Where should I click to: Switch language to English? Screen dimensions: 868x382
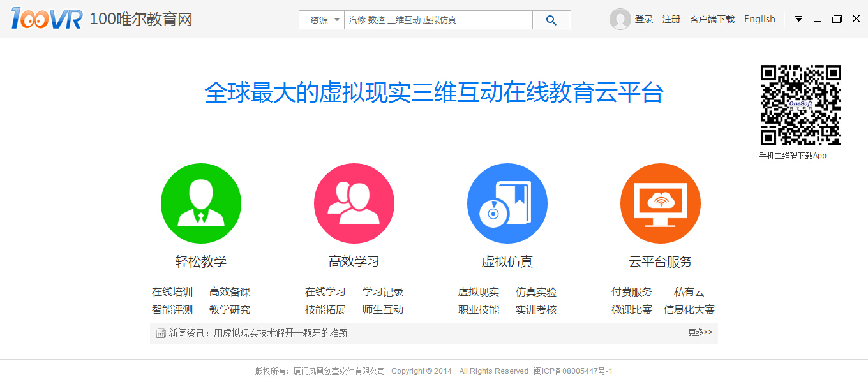point(759,19)
